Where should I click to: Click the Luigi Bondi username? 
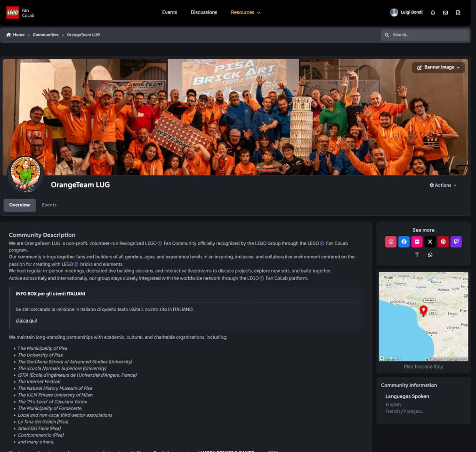[x=411, y=12]
